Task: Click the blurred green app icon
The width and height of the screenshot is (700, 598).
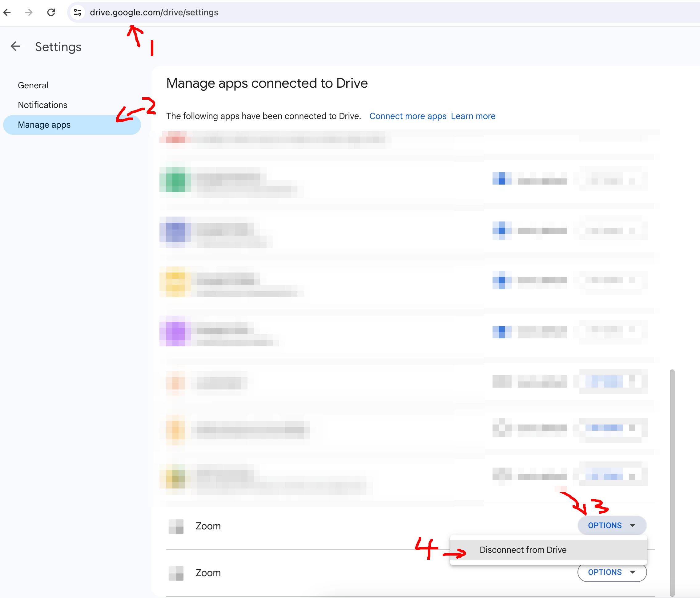Action: pos(175,179)
